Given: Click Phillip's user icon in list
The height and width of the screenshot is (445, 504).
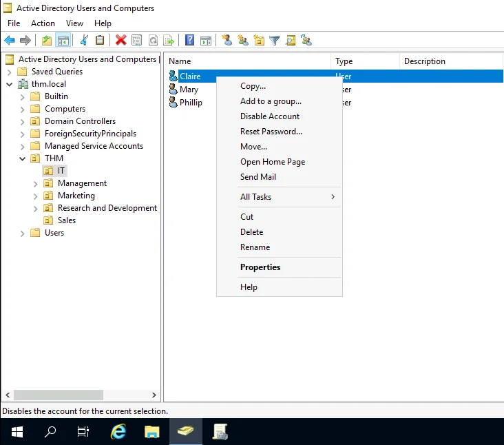Looking at the screenshot, I should click(173, 102).
